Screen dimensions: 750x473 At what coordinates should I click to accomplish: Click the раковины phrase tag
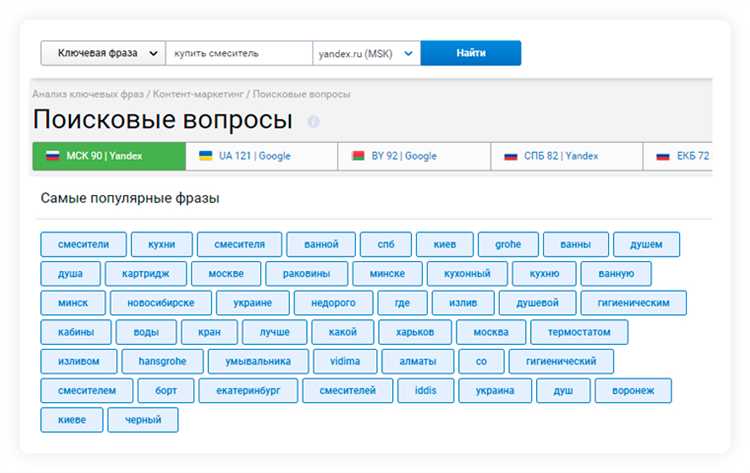pos(307,274)
